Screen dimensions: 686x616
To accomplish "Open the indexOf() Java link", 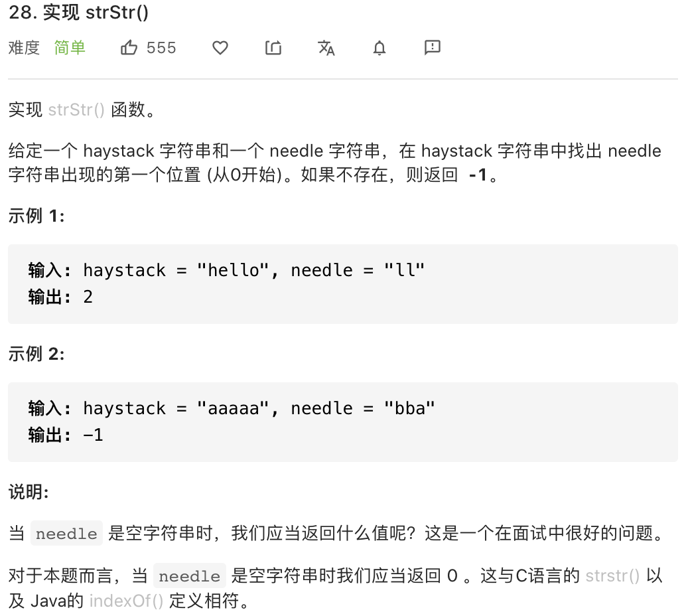I will click(126, 601).
